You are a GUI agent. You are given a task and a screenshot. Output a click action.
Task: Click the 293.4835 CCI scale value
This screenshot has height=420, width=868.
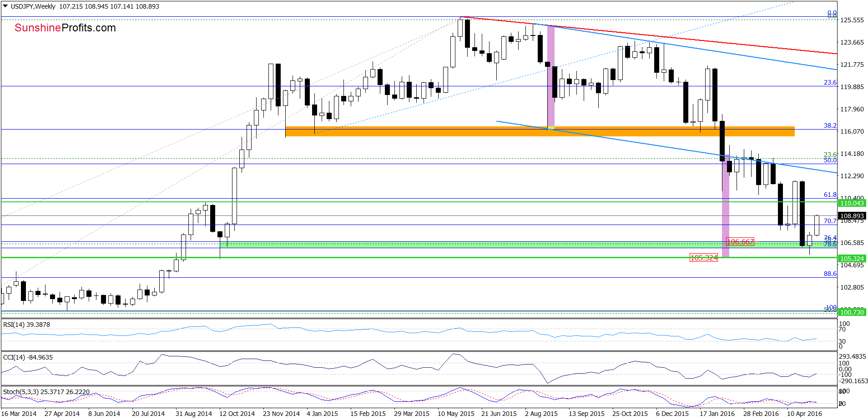853,356
